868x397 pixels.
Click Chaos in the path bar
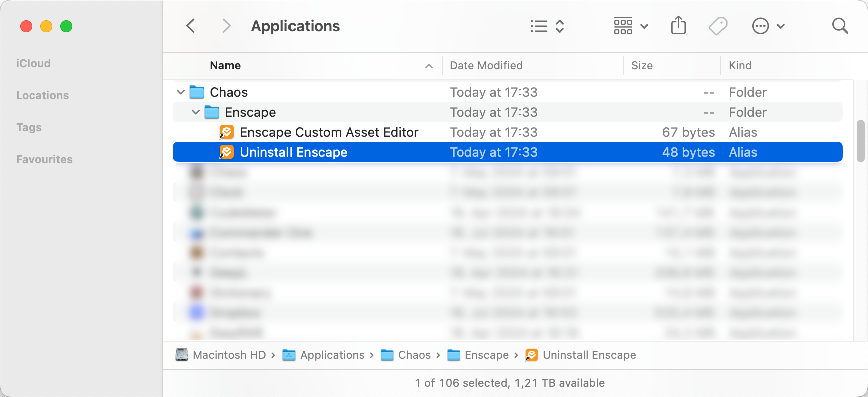406,355
